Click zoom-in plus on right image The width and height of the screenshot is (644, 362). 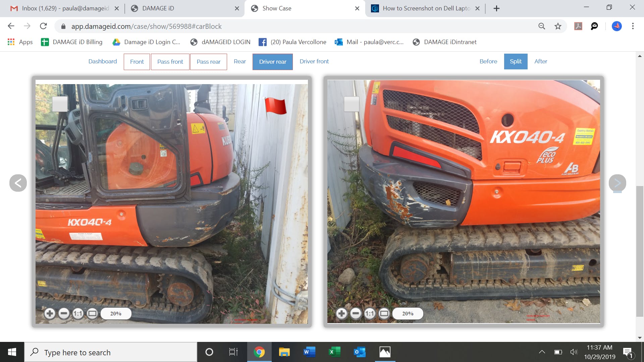coord(341,313)
